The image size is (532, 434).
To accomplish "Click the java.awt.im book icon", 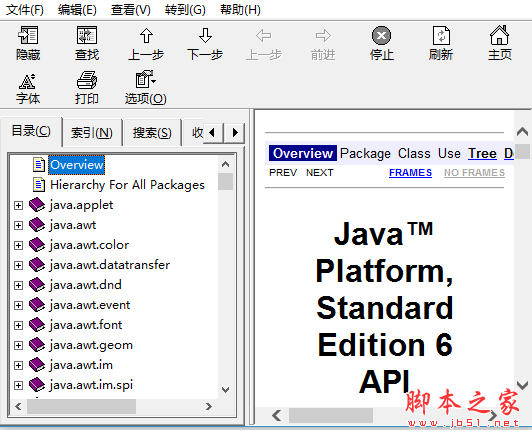I will tap(37, 365).
